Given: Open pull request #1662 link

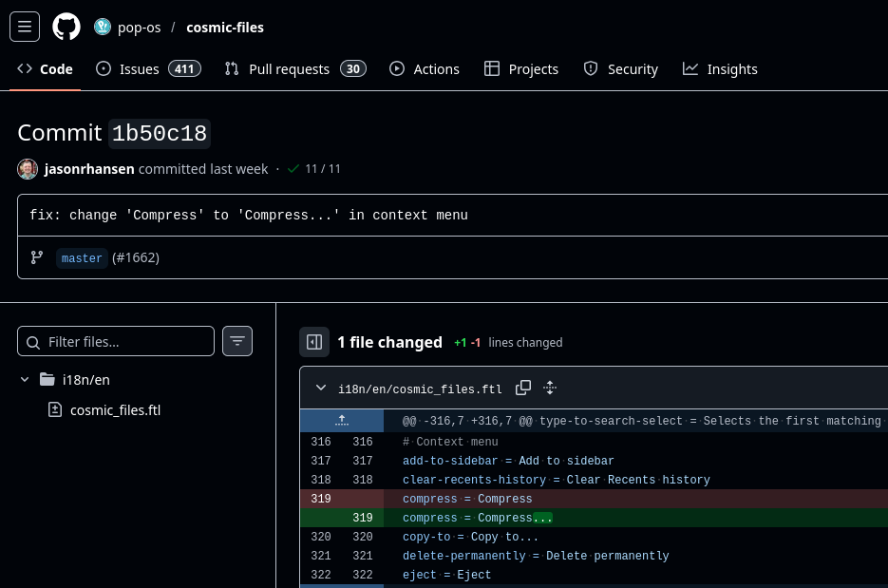Looking at the screenshot, I should tap(136, 257).
